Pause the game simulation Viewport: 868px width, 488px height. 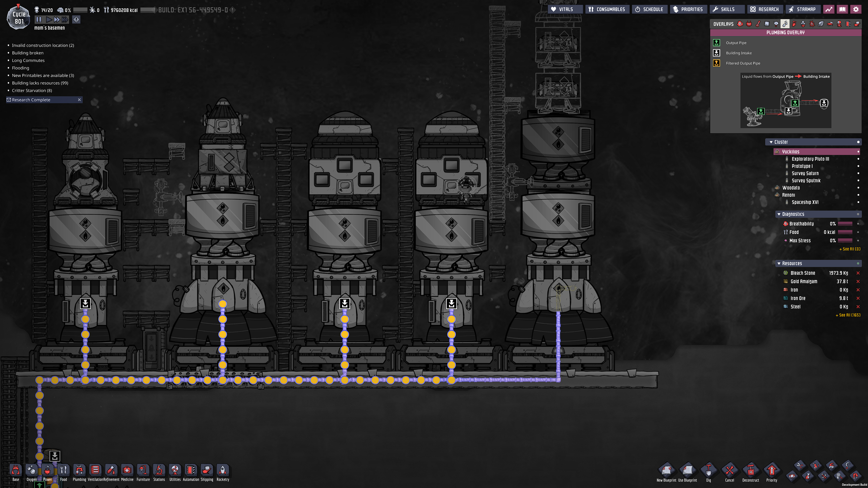tap(39, 19)
